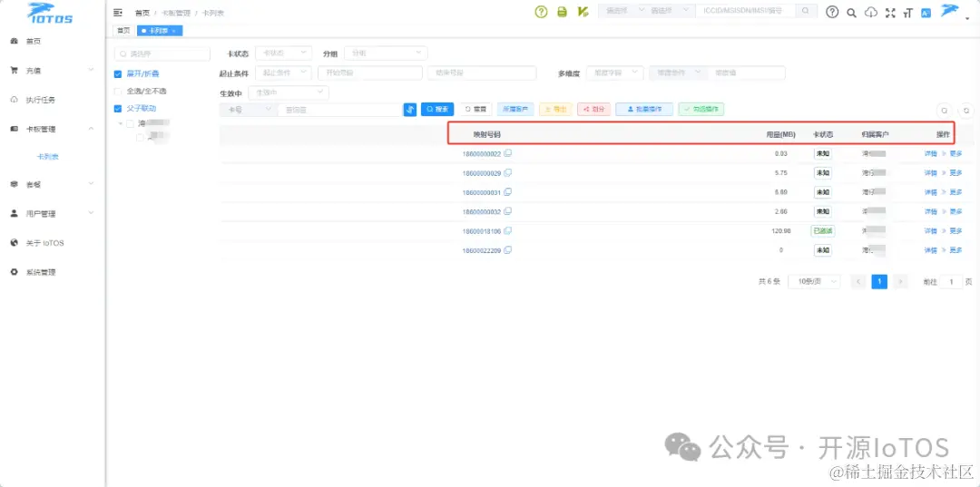The height and width of the screenshot is (487, 980).
Task: Open the 卡状态 dropdown filter
Action: click(284, 54)
